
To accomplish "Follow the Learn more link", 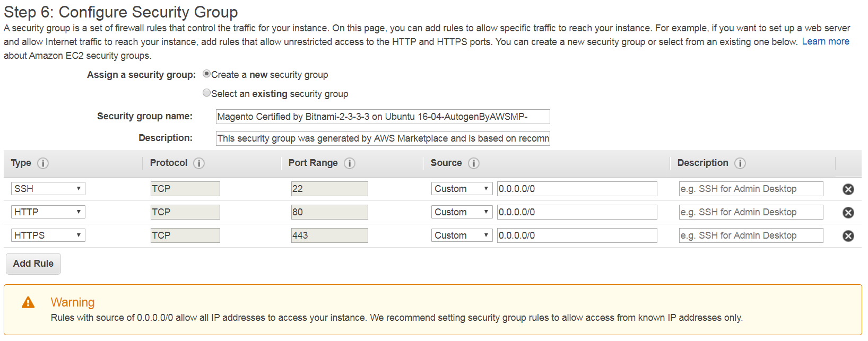I will tap(825, 41).
